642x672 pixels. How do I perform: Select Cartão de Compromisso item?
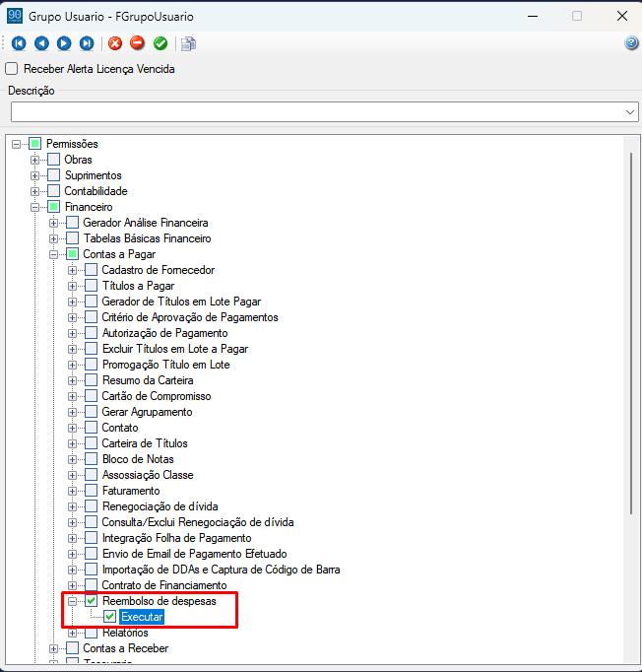click(x=157, y=396)
